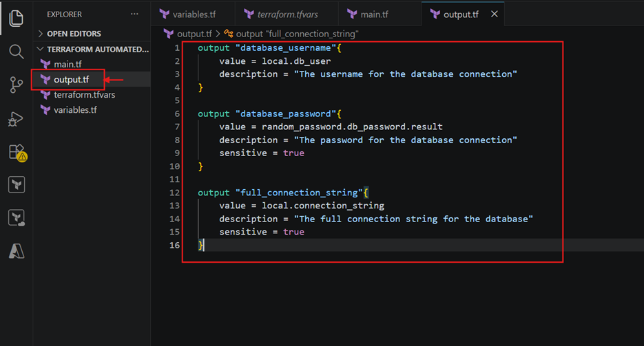Open output.tf in the file explorer
Screen dimensions: 644x346
92,80
